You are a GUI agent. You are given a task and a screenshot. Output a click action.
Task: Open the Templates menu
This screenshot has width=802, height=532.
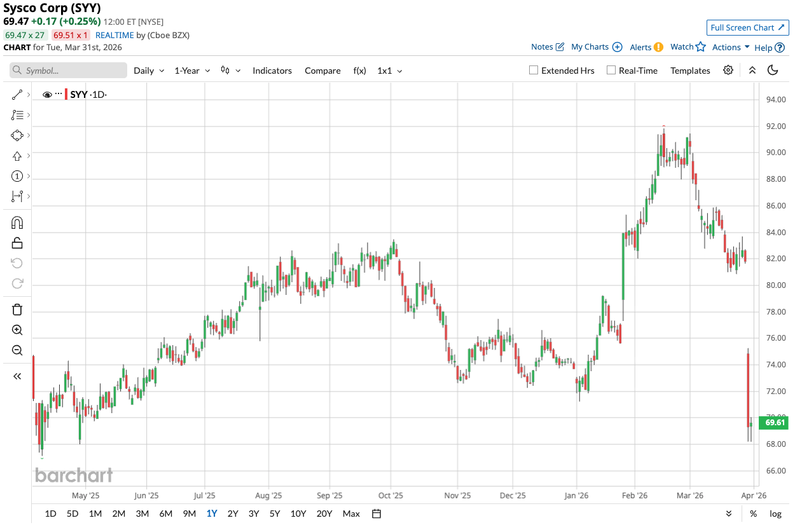tap(690, 71)
